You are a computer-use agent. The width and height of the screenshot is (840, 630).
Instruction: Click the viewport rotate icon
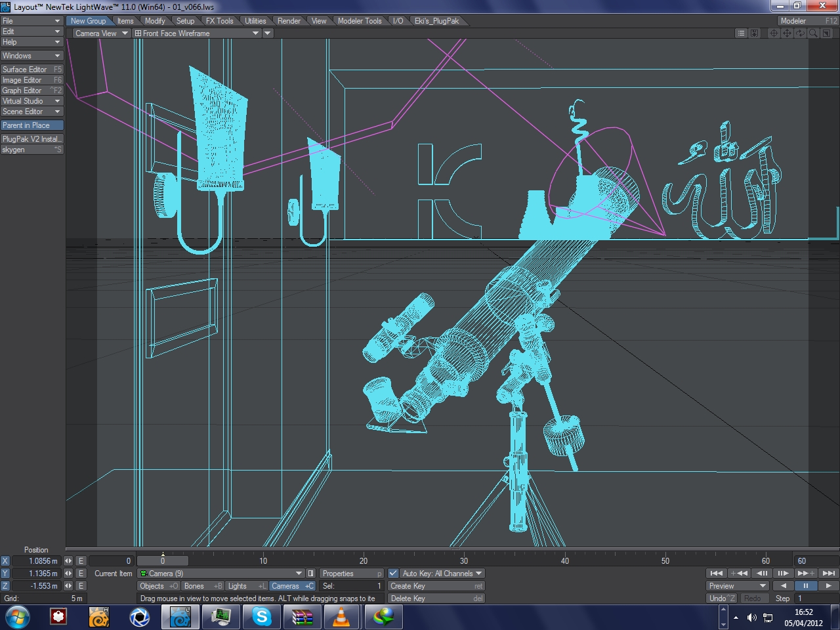(x=800, y=33)
